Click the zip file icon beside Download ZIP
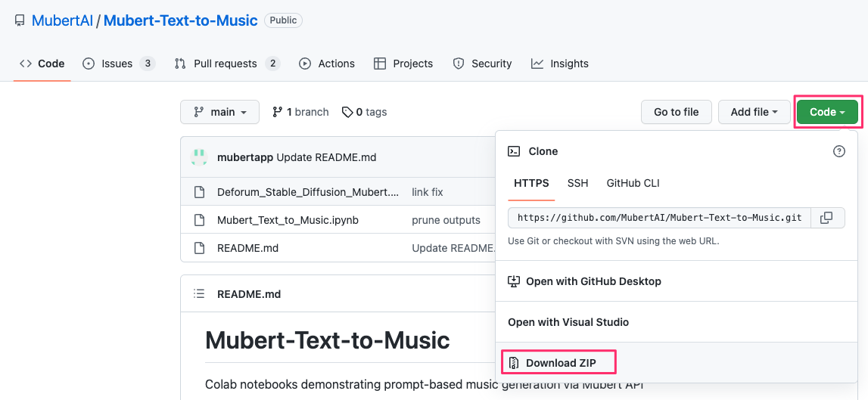868x400 pixels. click(514, 363)
